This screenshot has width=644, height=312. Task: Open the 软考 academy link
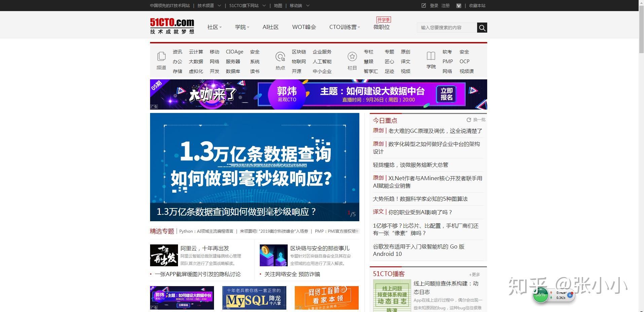[447, 52]
